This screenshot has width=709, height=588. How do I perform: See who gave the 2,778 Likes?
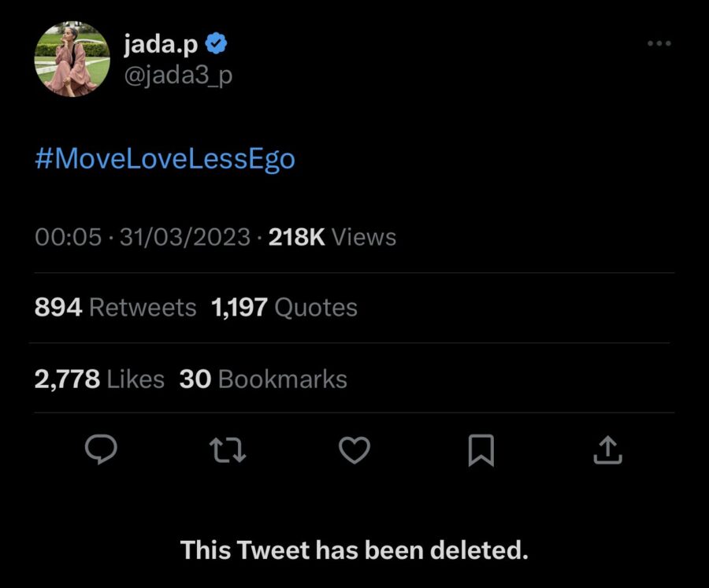click(x=99, y=379)
